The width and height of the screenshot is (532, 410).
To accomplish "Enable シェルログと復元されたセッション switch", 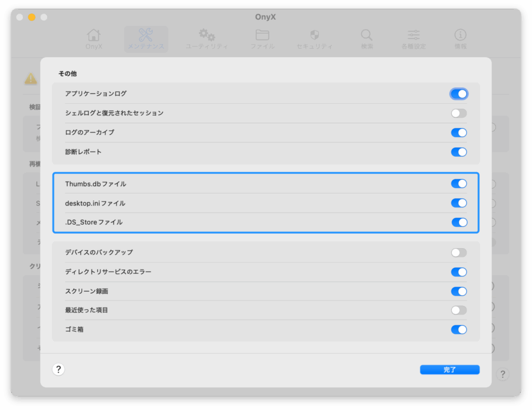I will (459, 113).
